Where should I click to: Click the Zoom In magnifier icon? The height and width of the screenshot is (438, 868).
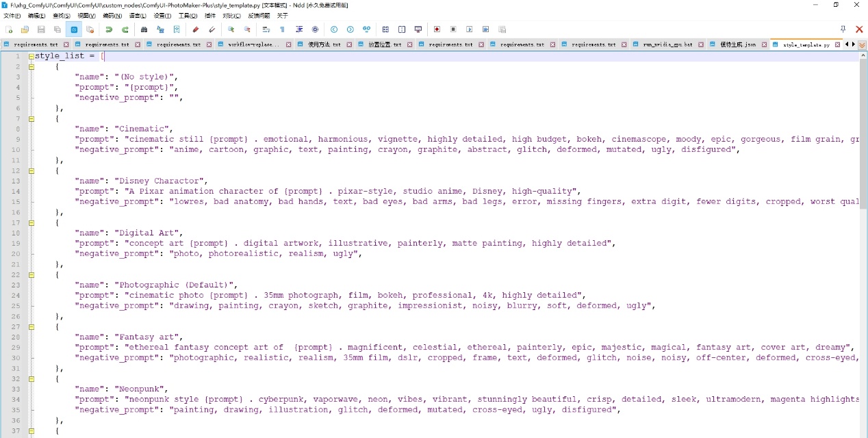pos(231,29)
